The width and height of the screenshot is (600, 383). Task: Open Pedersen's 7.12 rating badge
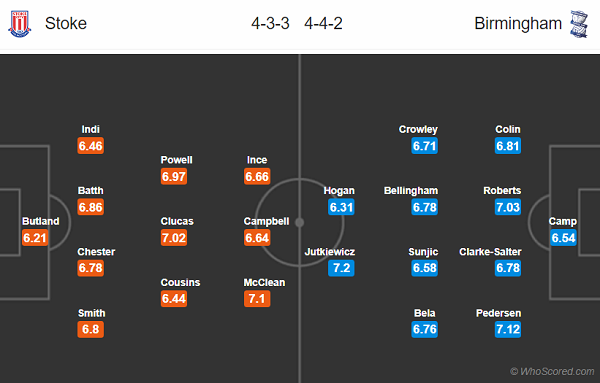coord(508,329)
